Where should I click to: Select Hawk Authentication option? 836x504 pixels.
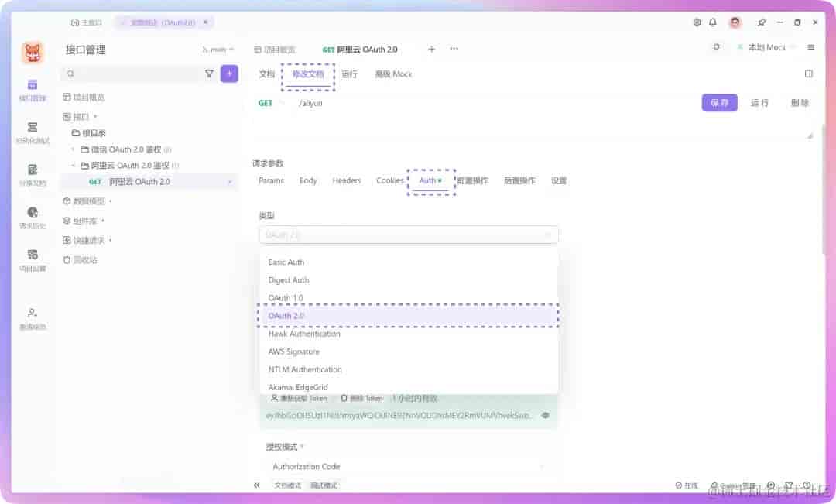click(409, 334)
